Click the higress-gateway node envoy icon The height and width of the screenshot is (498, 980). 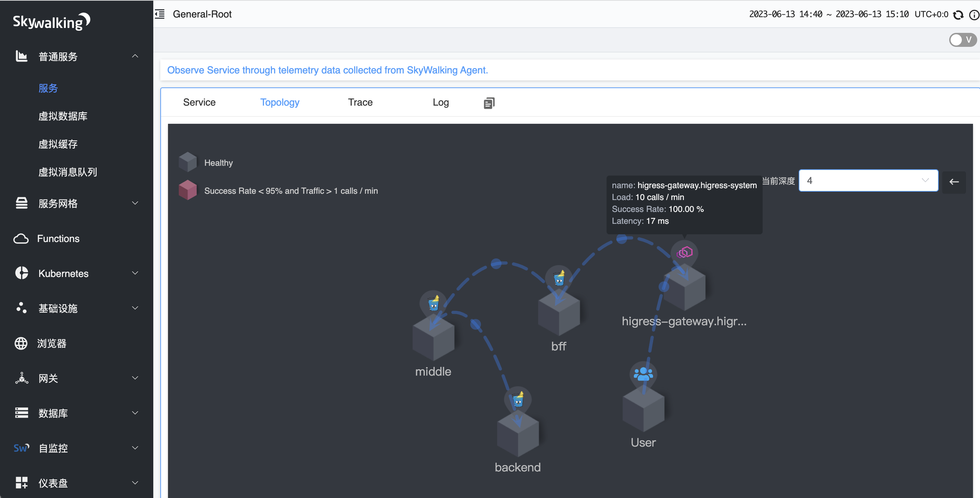pos(684,252)
